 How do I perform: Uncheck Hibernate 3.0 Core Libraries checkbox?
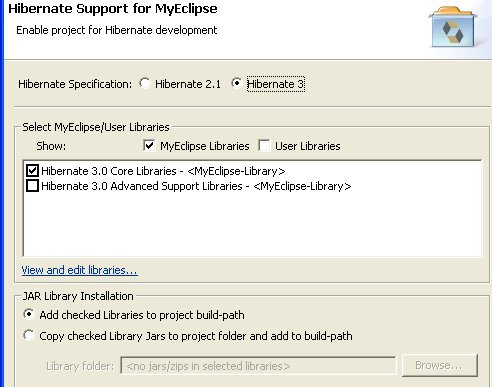tap(32, 171)
